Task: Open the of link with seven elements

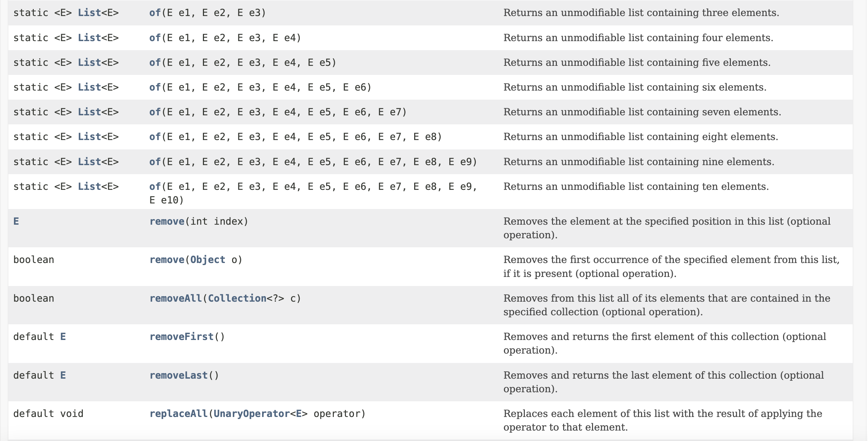Action: coord(155,112)
